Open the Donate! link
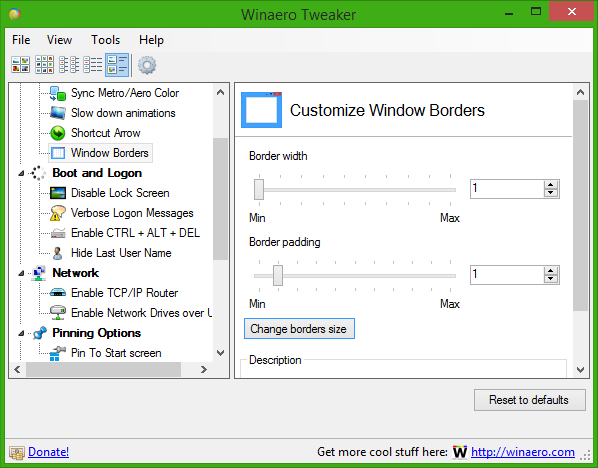 48,452
